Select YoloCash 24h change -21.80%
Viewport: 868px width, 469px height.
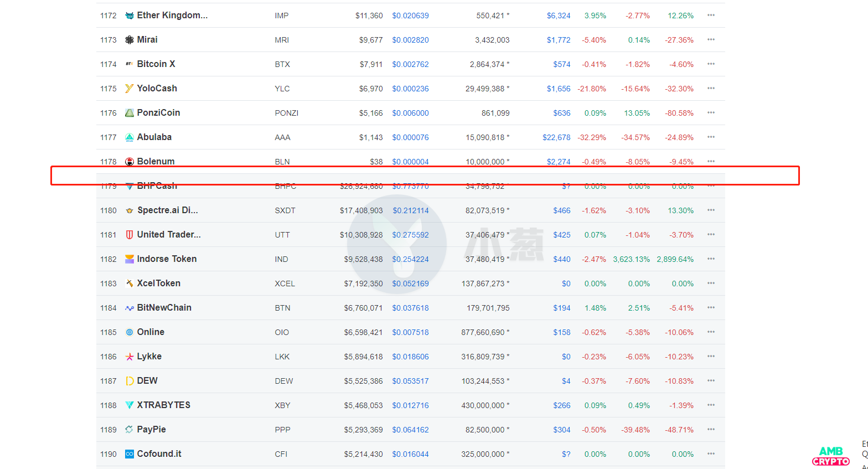click(x=592, y=89)
